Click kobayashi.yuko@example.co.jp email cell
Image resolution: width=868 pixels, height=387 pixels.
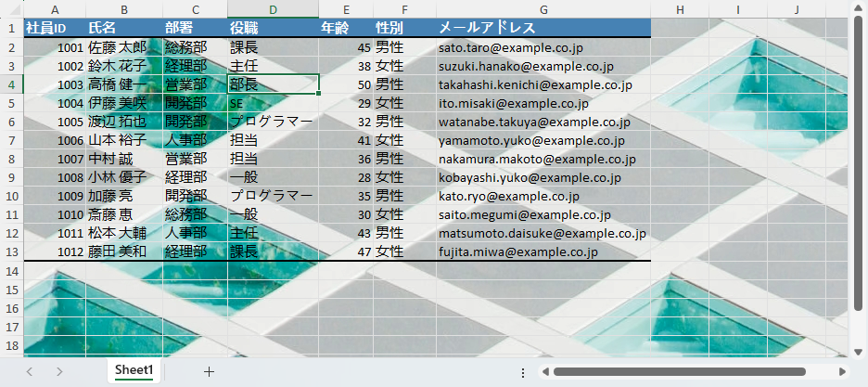pyautogui.click(x=543, y=177)
